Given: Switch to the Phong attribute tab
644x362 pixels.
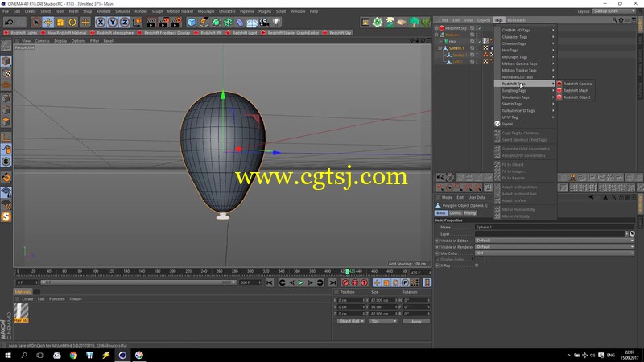Looking at the screenshot, I should coord(469,213).
